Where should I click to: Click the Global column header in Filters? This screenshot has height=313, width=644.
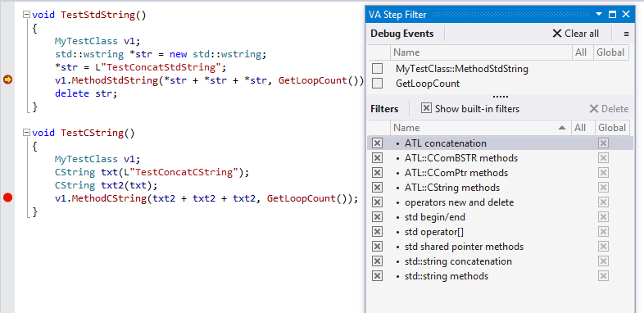612,128
